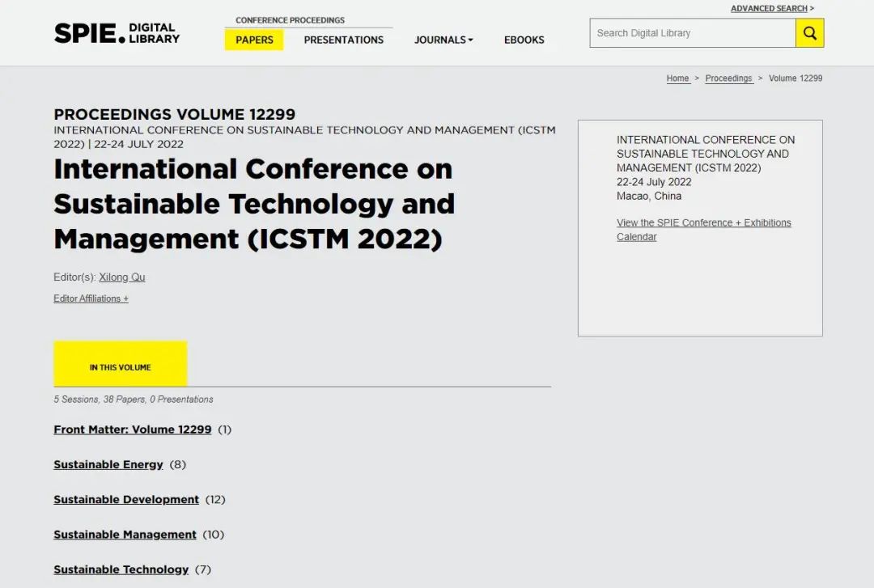The height and width of the screenshot is (588, 874).
Task: Open the Sustainable Energy session
Action: (108, 464)
